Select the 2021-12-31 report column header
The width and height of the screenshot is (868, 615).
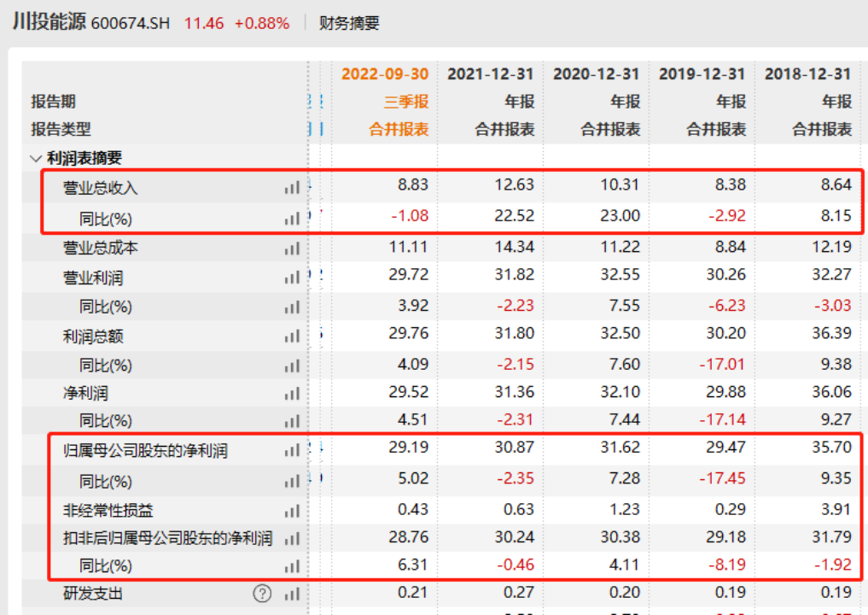click(x=491, y=73)
